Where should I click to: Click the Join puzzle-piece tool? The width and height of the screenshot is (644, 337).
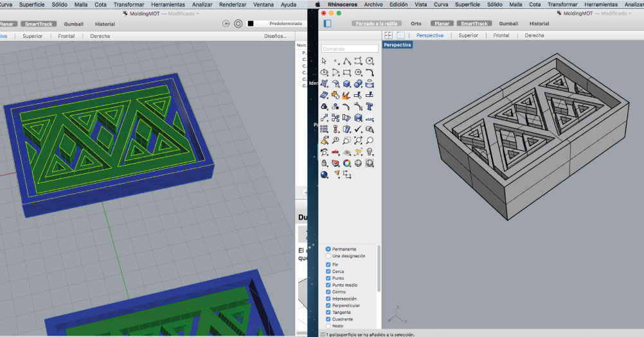335,95
